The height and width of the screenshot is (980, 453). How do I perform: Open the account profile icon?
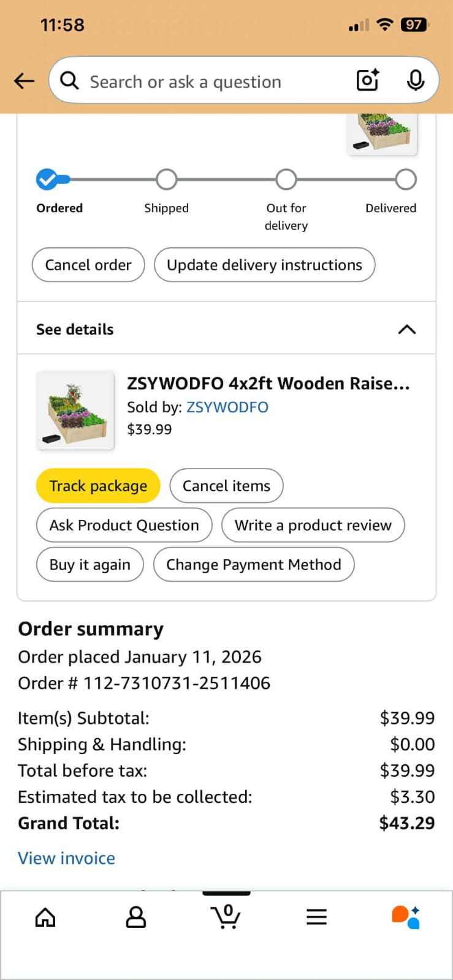(135, 917)
